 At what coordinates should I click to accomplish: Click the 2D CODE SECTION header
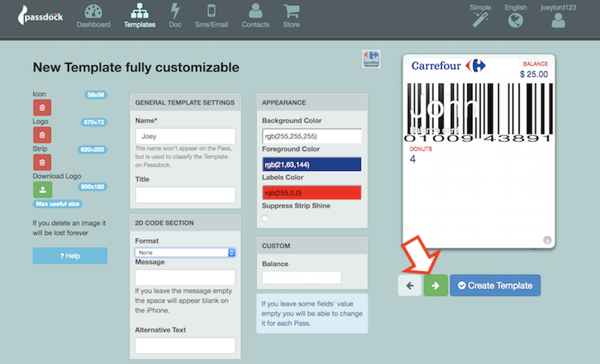tap(185, 222)
